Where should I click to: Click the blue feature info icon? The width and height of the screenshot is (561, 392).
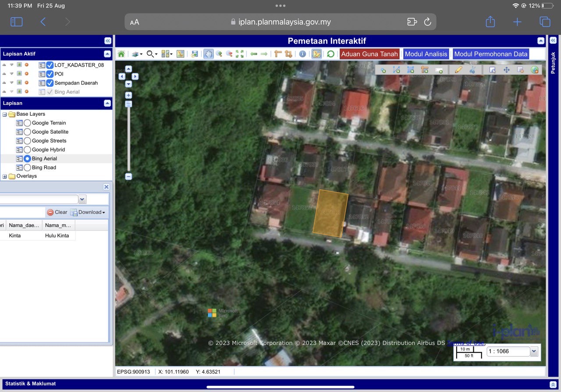(x=302, y=54)
